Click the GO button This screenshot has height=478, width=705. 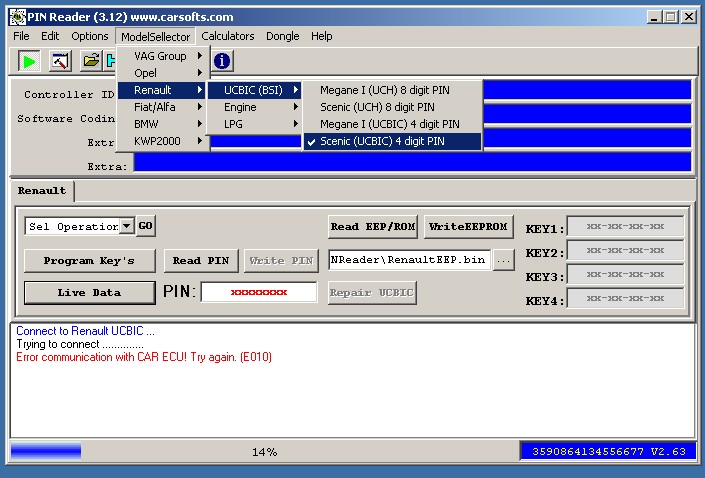[x=145, y=226]
